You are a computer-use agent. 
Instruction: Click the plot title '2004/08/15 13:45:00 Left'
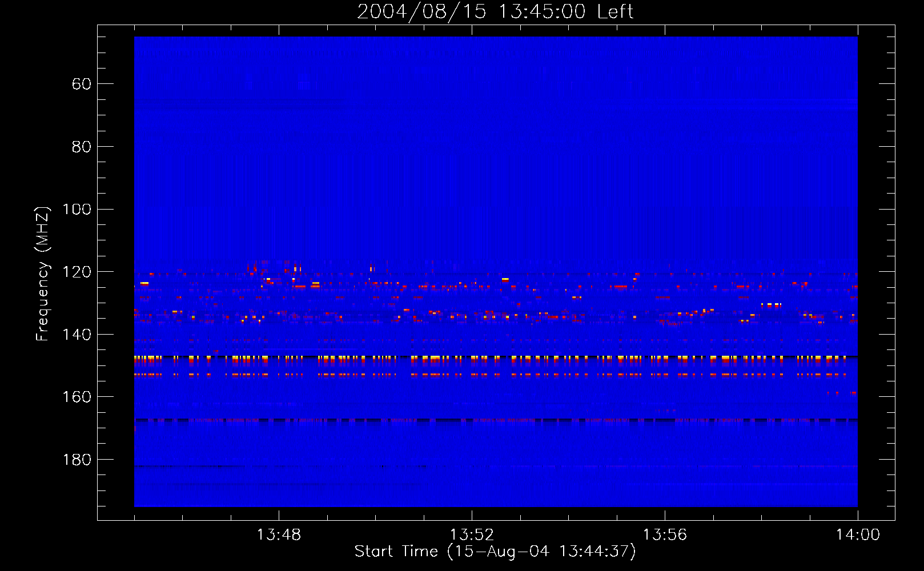[x=495, y=11]
